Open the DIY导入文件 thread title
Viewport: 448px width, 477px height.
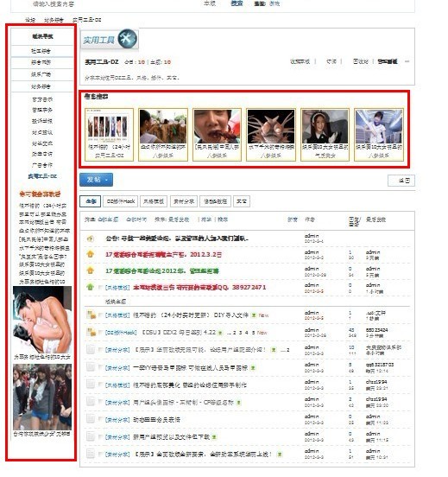coord(191,315)
